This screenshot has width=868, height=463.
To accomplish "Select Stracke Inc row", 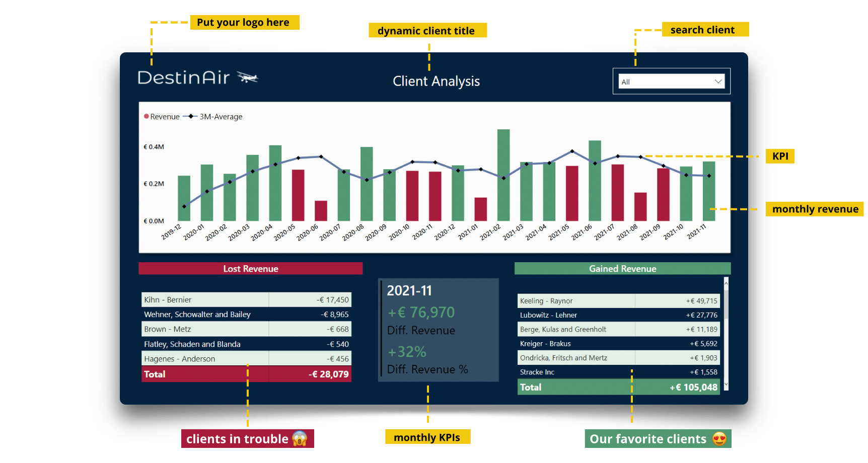I will pos(619,372).
